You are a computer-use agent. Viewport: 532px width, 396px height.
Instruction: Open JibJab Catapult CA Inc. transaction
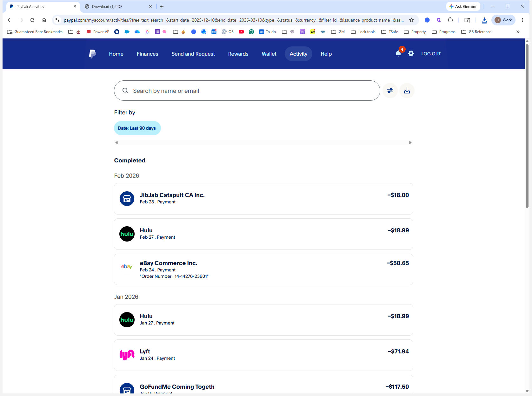[263, 199]
